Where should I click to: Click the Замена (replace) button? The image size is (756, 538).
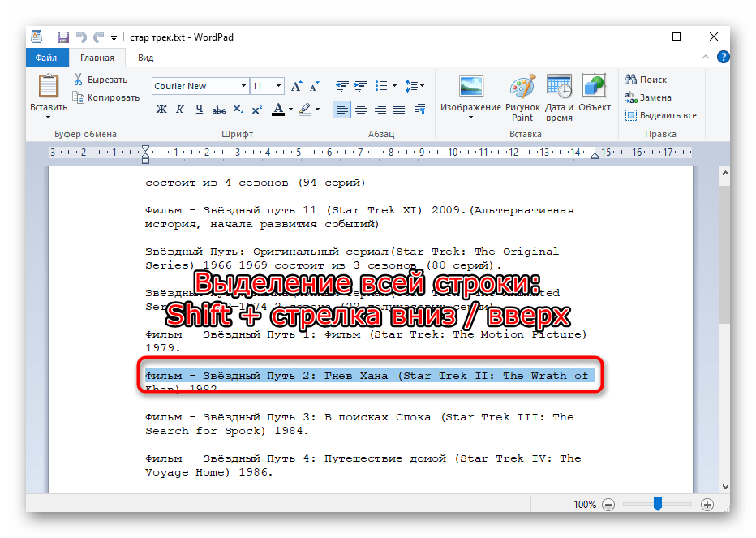pos(648,97)
